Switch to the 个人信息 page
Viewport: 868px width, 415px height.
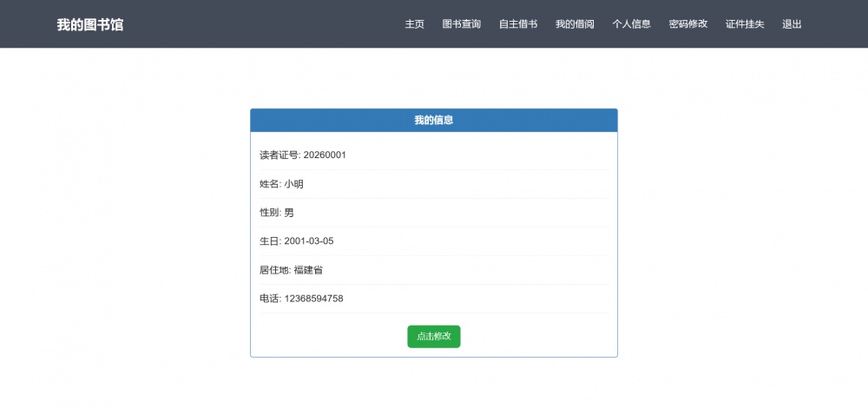tap(631, 24)
